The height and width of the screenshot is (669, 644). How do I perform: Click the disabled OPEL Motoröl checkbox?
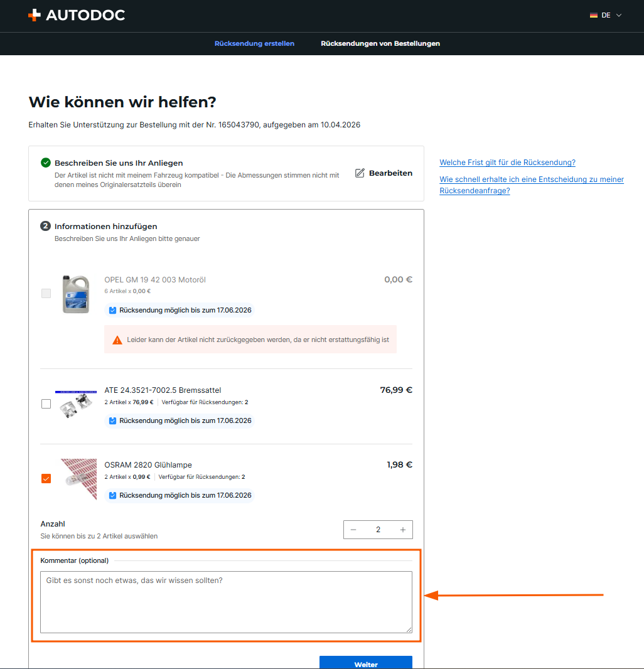tap(46, 294)
